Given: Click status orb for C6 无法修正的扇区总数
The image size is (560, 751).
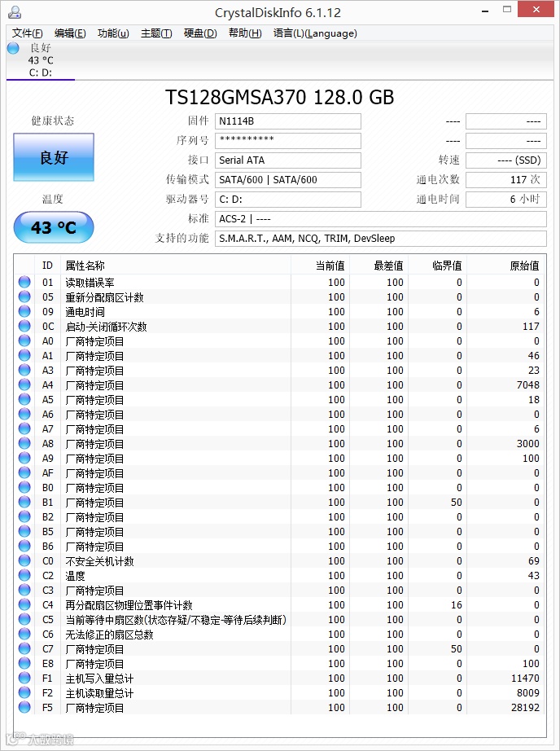Looking at the screenshot, I should pyautogui.click(x=24, y=635).
